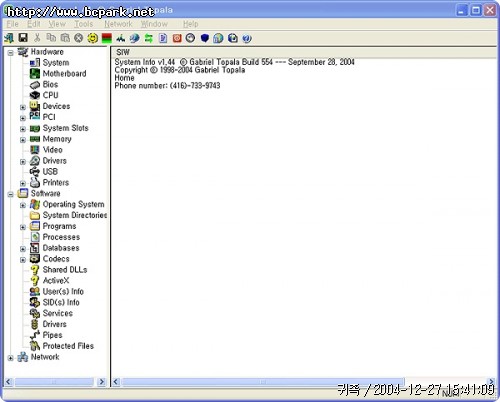Open the Window menu
Viewport: 500px width, 402px height.
[x=154, y=24]
